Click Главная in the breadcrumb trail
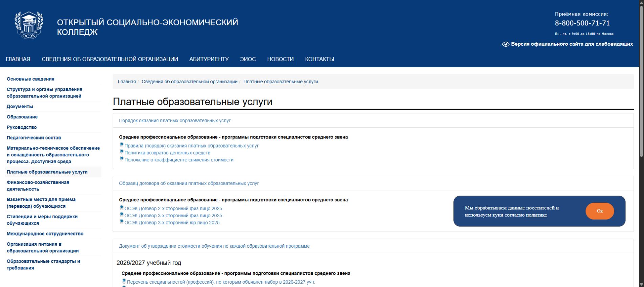 [127, 82]
